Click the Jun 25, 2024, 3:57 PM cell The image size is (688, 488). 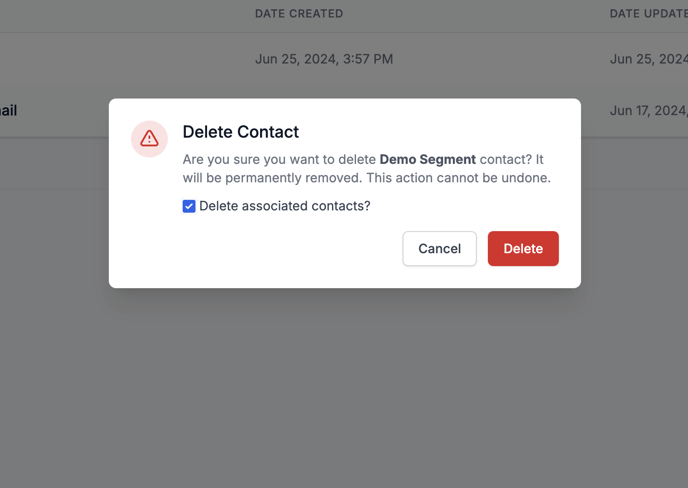pyautogui.click(x=324, y=59)
